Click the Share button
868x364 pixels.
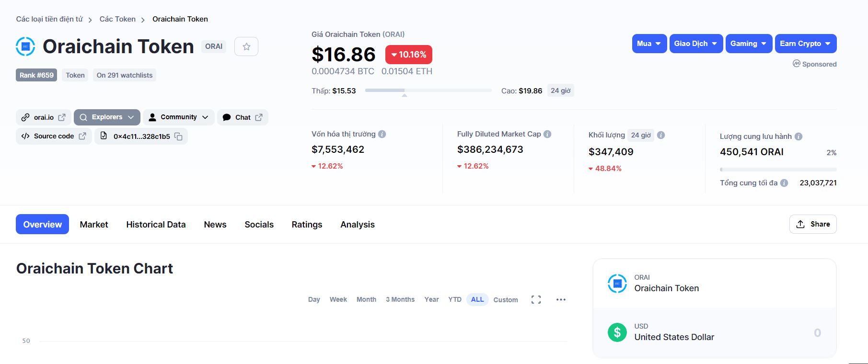point(813,224)
